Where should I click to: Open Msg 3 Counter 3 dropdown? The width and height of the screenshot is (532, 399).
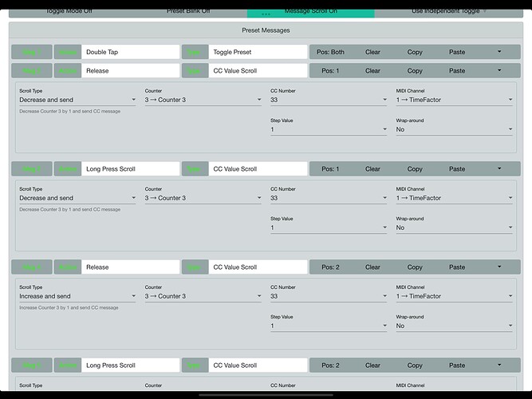tap(203, 198)
